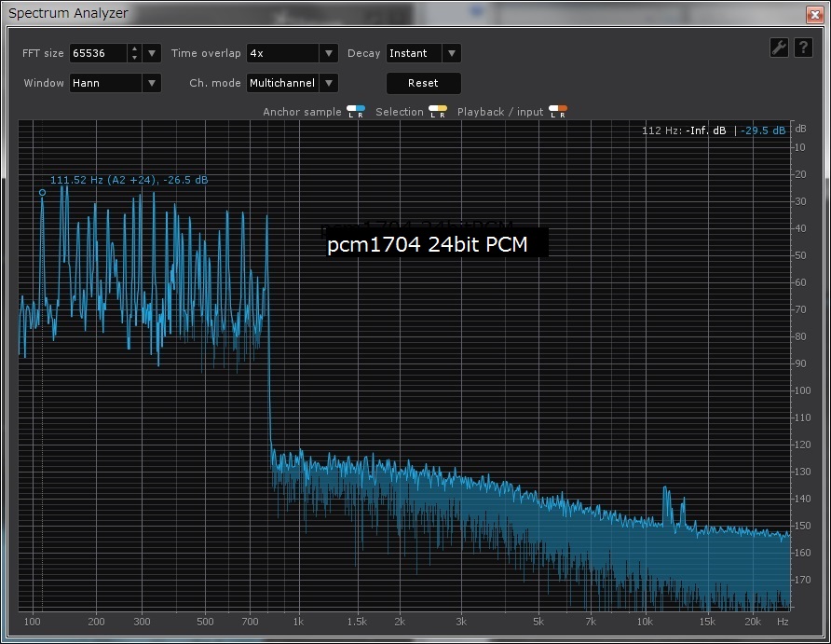Click the 112 Hz: -Inf. dB readout

(684, 130)
